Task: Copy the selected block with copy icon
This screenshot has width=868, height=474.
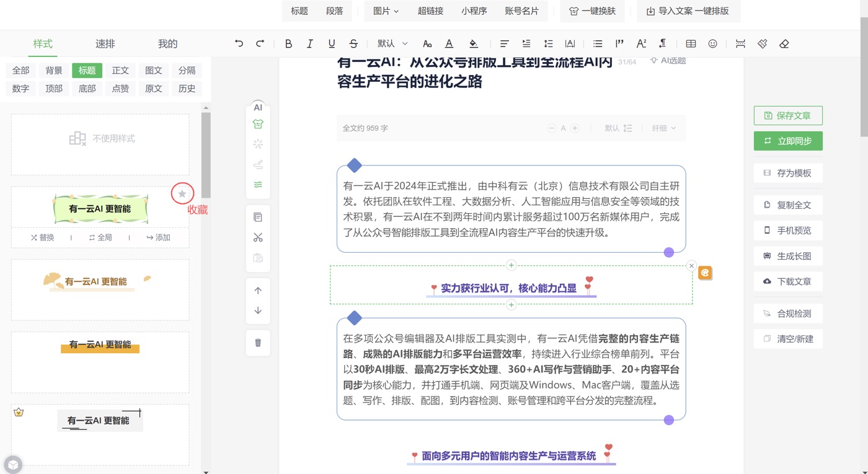Action: pos(258,217)
